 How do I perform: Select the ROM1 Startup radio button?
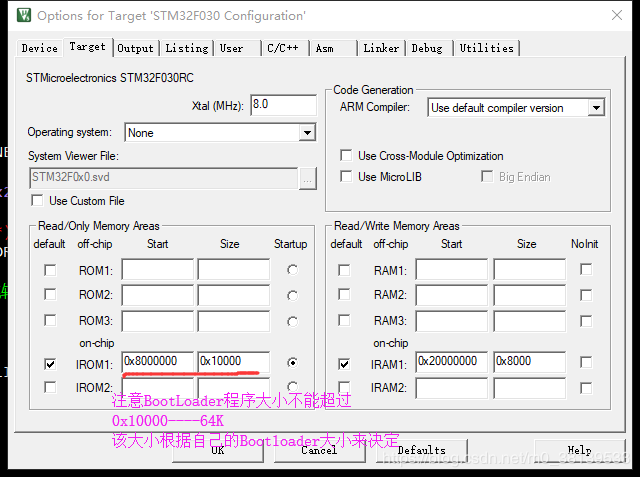click(292, 270)
